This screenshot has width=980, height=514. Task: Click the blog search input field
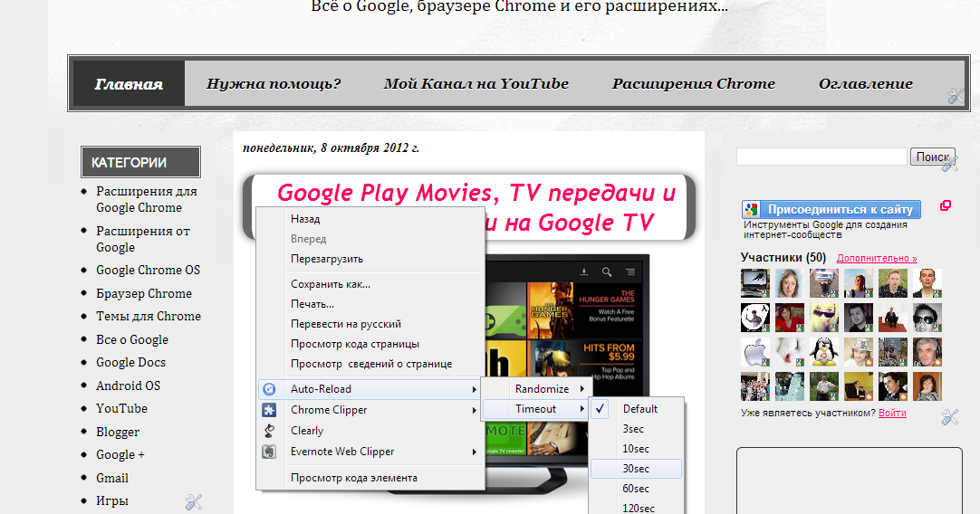coord(821,157)
